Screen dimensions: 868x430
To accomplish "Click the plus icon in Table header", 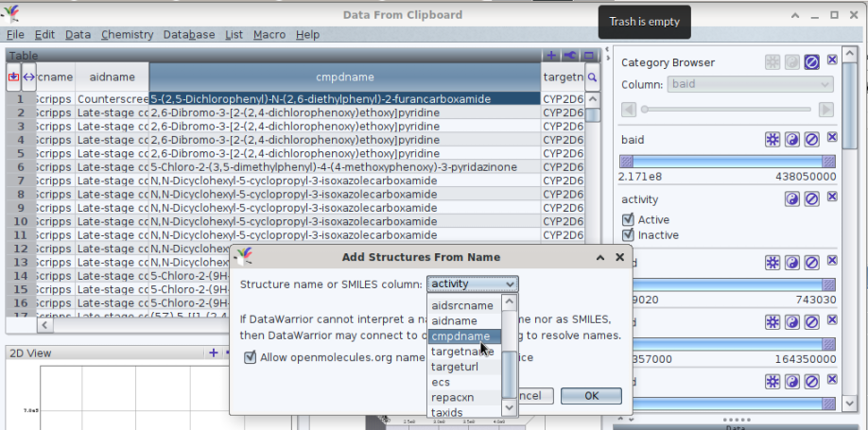I will coord(551,56).
